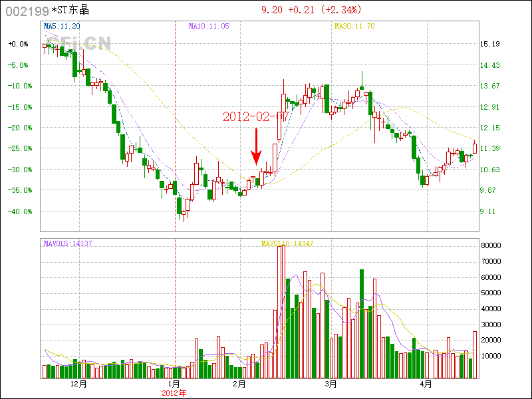Screen dimensions: 532x399
Task: Click the stock code 002199
Action: click(x=26, y=11)
